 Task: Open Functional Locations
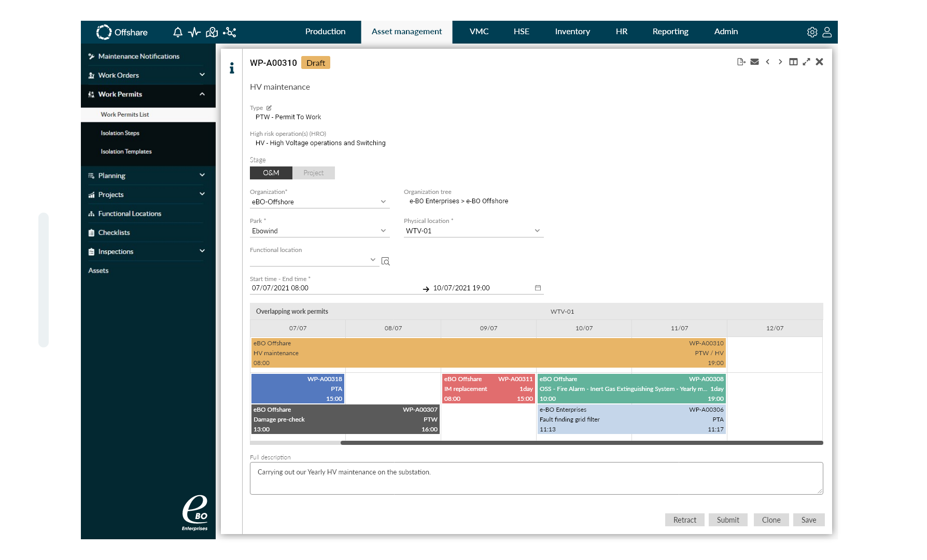click(130, 214)
